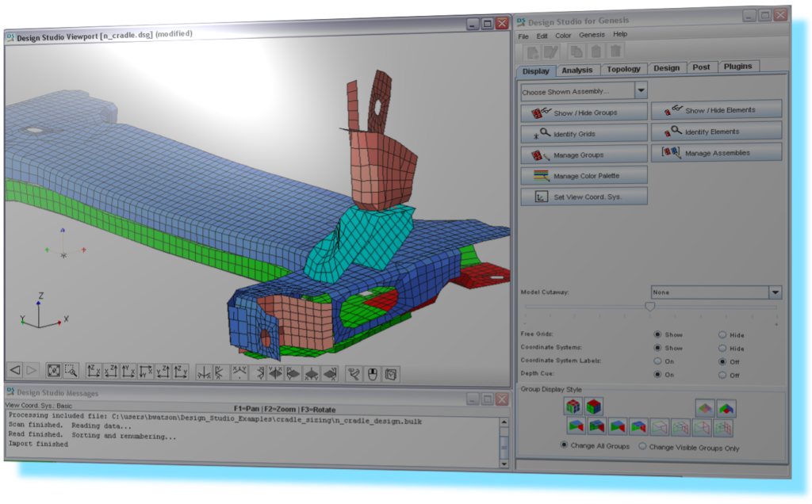
Task: Click the fit model to viewport icon
Action: point(53,371)
